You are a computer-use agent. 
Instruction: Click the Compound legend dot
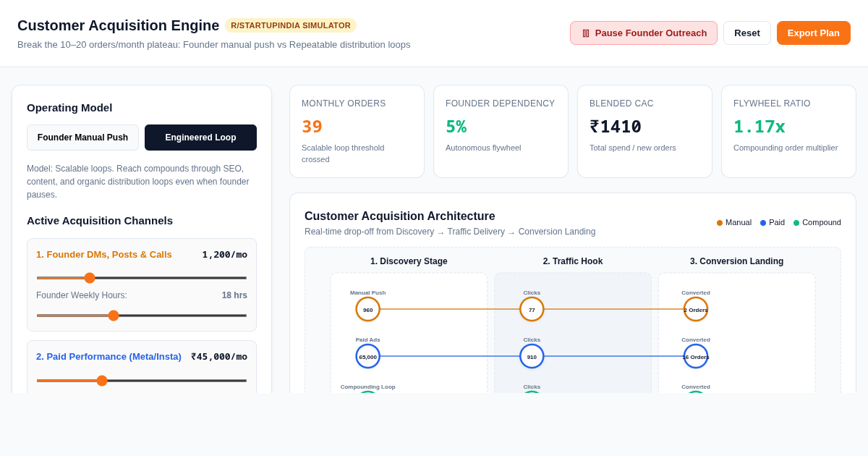[x=796, y=223]
